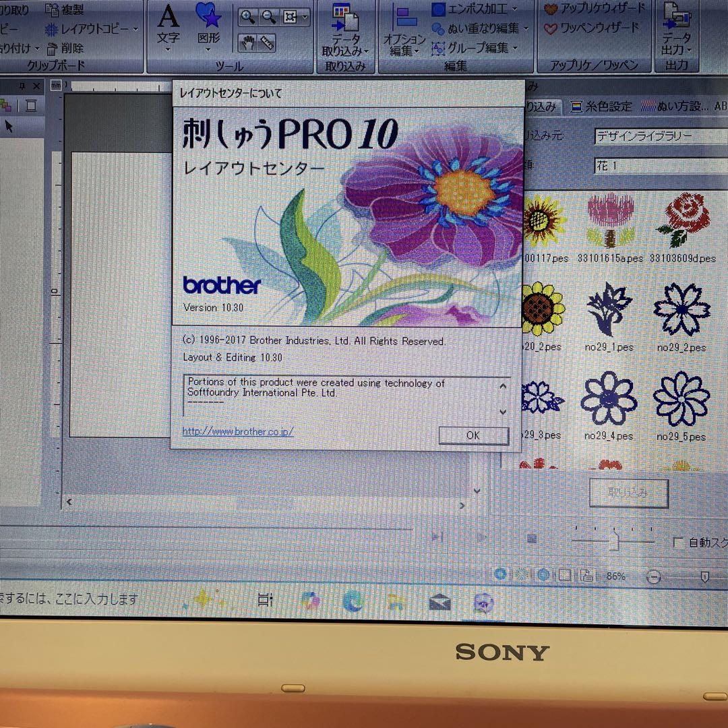Screen dimensions: 728x728
Task: Open the エンボス加工 dropdown
Action: pos(514,9)
